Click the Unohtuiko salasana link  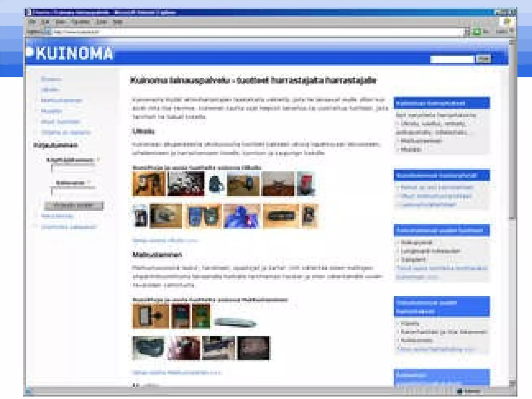tap(69, 227)
